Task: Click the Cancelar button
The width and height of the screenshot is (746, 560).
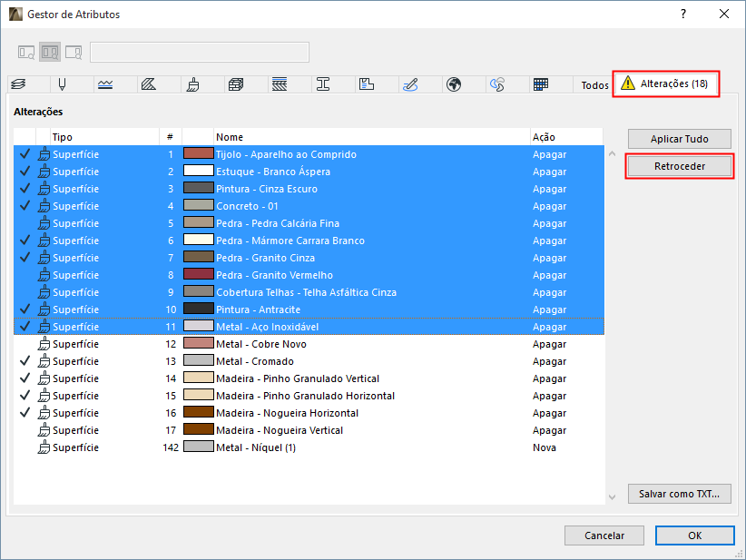Action: tap(604, 535)
